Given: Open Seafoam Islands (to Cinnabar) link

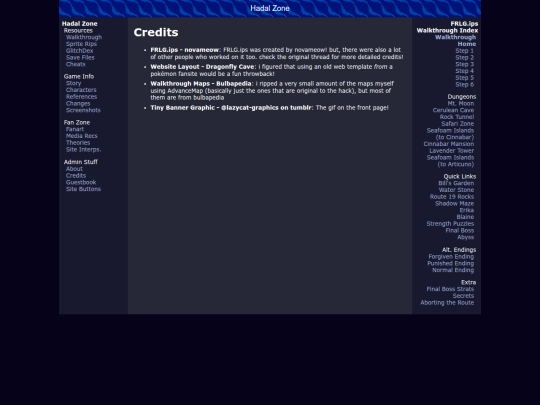Looking at the screenshot, I should click(450, 134).
